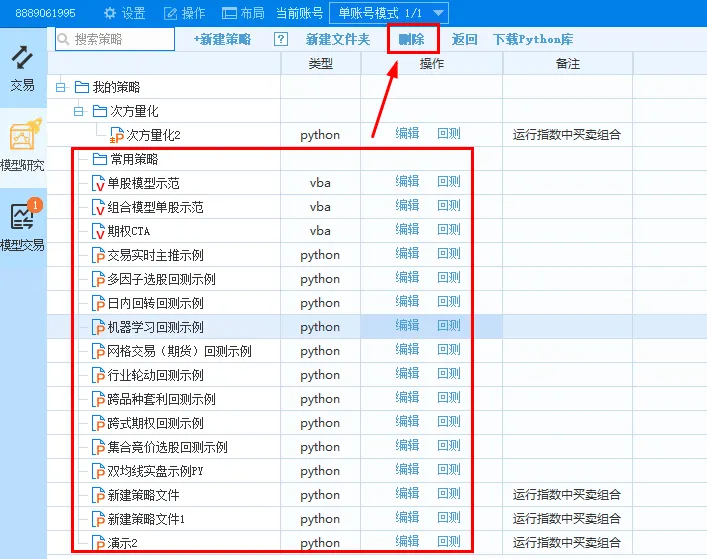Click the 常用策略 folder icon

click(99, 159)
